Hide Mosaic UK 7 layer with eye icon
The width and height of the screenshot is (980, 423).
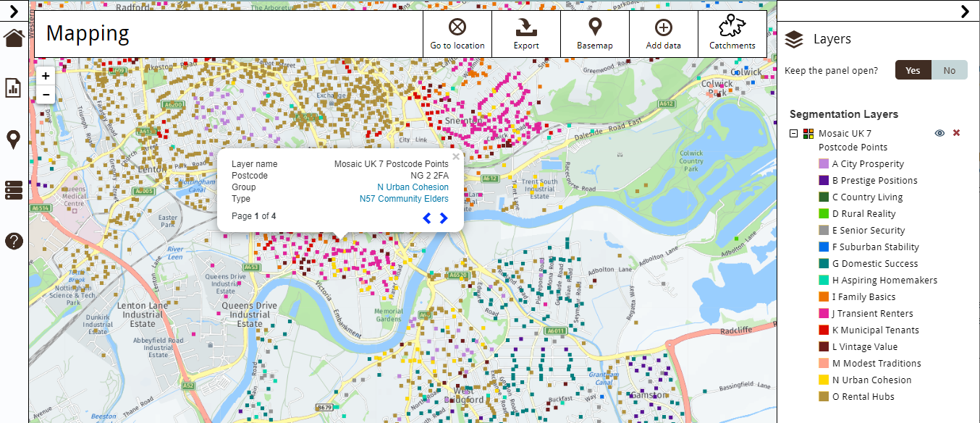939,133
